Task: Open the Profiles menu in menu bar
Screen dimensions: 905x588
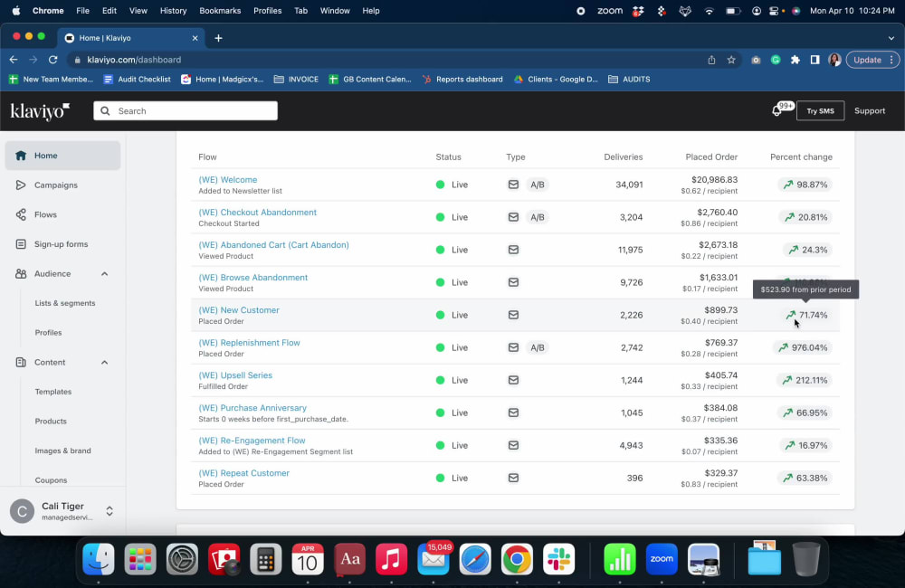Action: coord(267,10)
